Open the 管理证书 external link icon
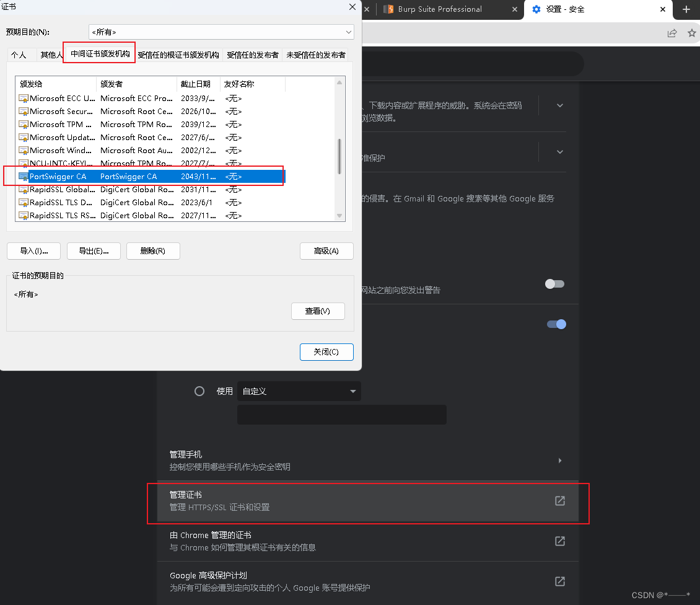 tap(560, 501)
